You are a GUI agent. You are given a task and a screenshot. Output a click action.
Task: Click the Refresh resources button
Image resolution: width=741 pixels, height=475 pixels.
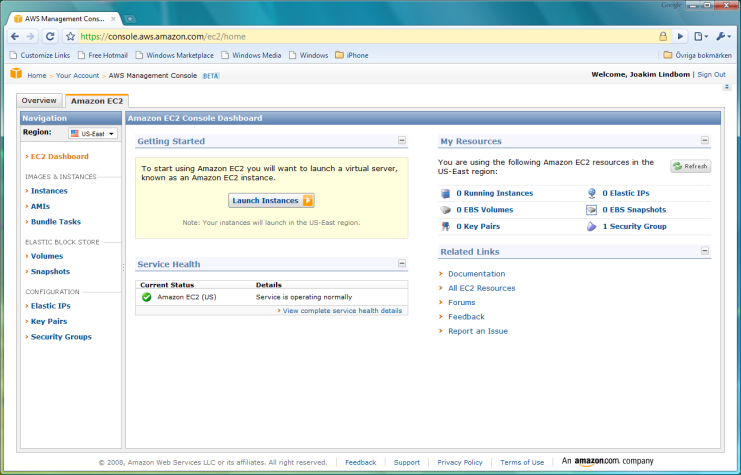point(690,166)
